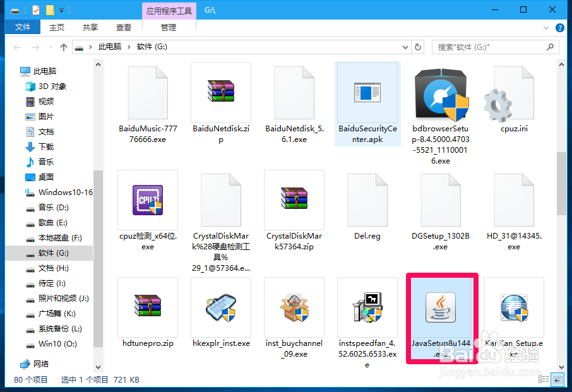Viewport: 572px width, 392px height.
Task: Select inst_buychannel_09.exe box icon
Action: coord(294,307)
